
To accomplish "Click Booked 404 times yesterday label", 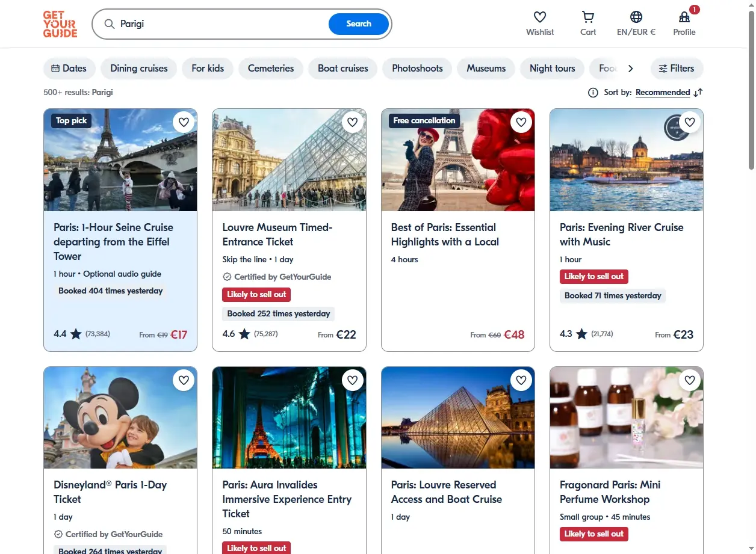I will pos(111,291).
